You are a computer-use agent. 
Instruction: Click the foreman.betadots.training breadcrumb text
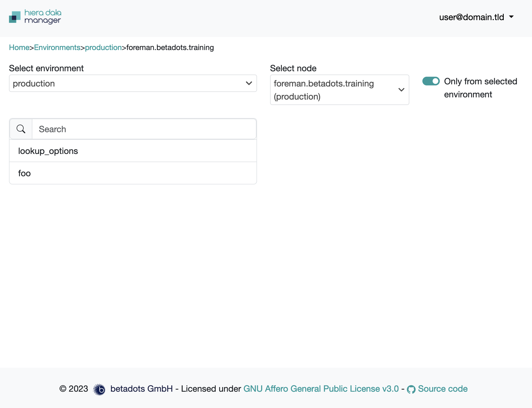170,47
